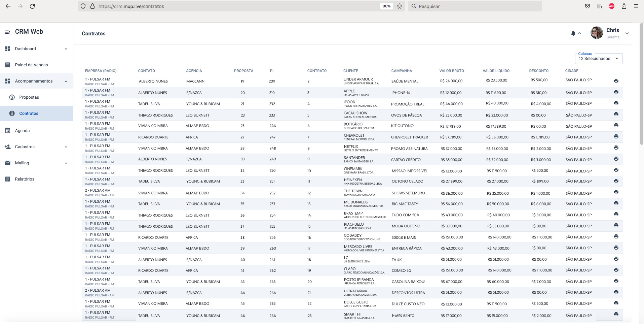
Task: Click the Cadastros add-person icon
Action: (7, 147)
